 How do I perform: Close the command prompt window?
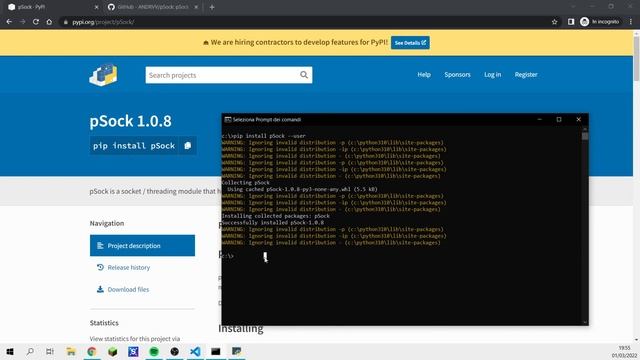pyautogui.click(x=578, y=120)
